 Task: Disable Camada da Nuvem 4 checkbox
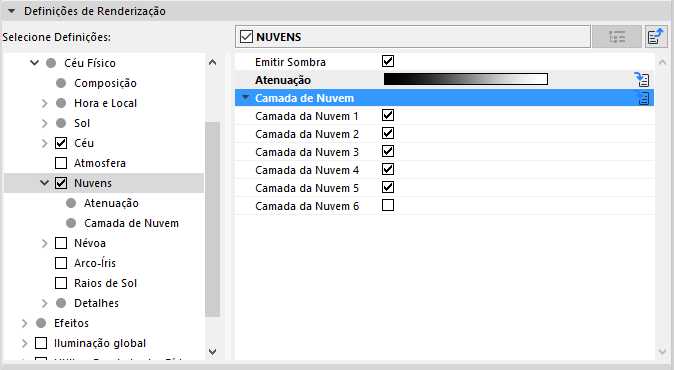coord(388,170)
